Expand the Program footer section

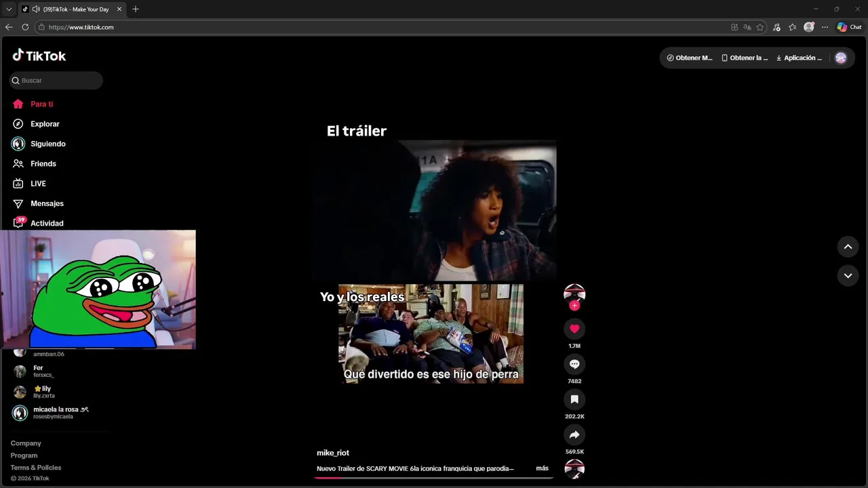point(24,455)
